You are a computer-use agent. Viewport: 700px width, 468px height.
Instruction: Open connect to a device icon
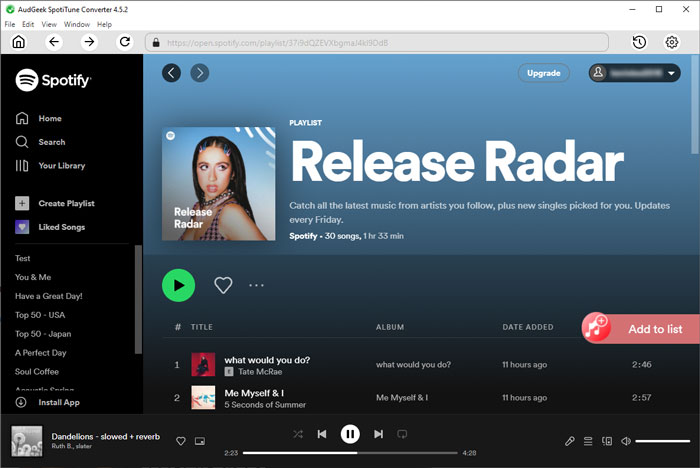(607, 441)
